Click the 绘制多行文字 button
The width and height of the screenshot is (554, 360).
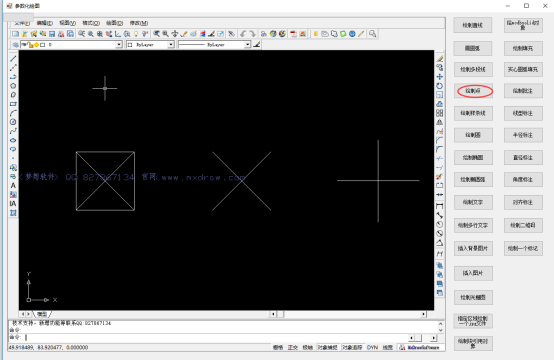coord(473,225)
